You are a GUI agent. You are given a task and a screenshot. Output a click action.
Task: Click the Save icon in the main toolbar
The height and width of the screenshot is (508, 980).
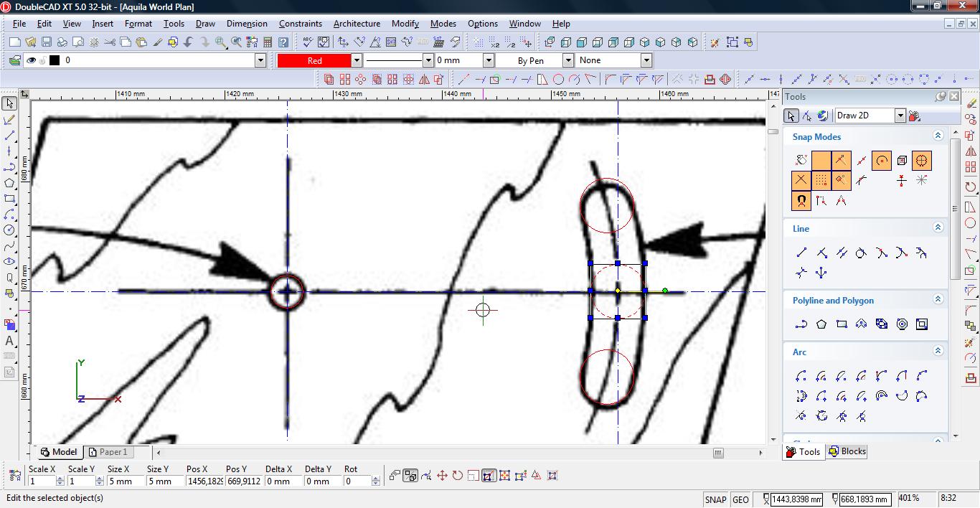point(46,42)
